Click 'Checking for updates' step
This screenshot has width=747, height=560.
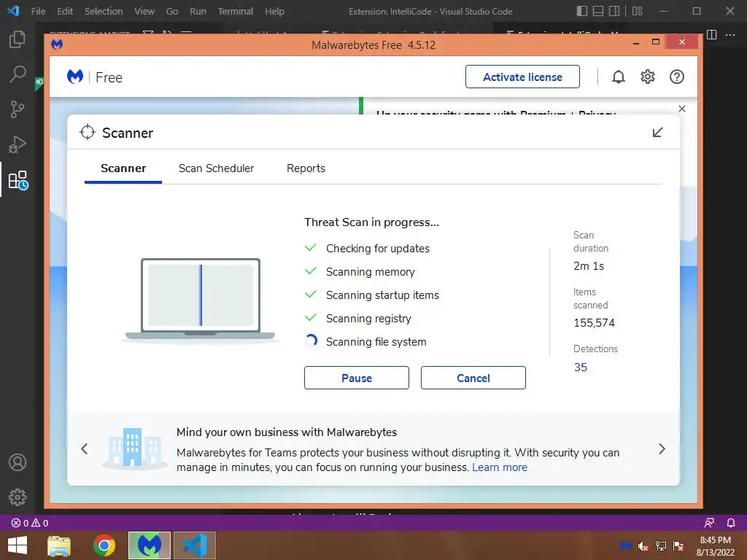(x=378, y=249)
